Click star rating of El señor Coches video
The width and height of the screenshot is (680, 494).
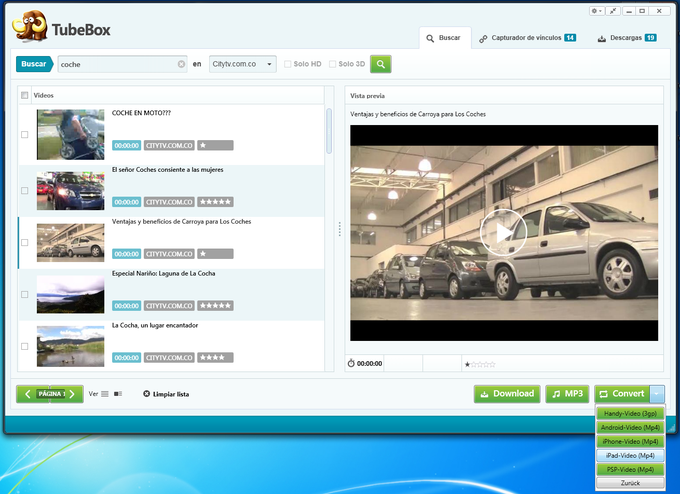215,202
